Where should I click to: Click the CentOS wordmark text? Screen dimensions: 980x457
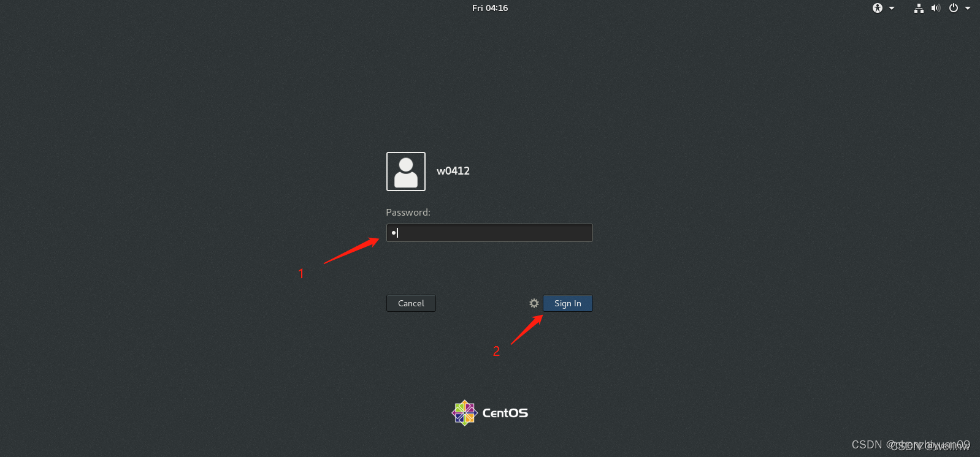[505, 413]
